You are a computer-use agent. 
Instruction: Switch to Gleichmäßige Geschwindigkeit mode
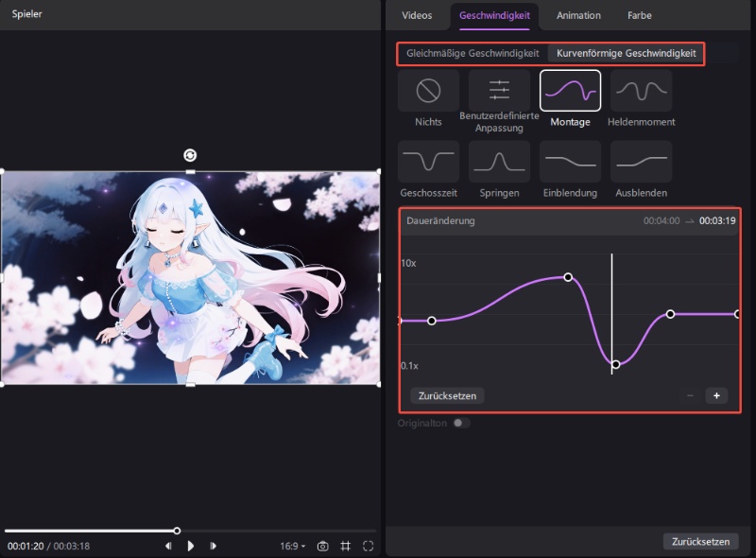472,54
